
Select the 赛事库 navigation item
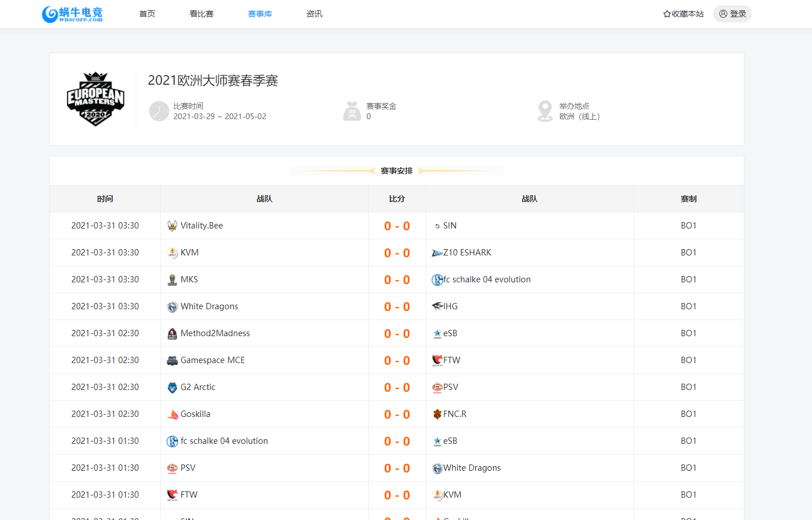pyautogui.click(x=260, y=14)
